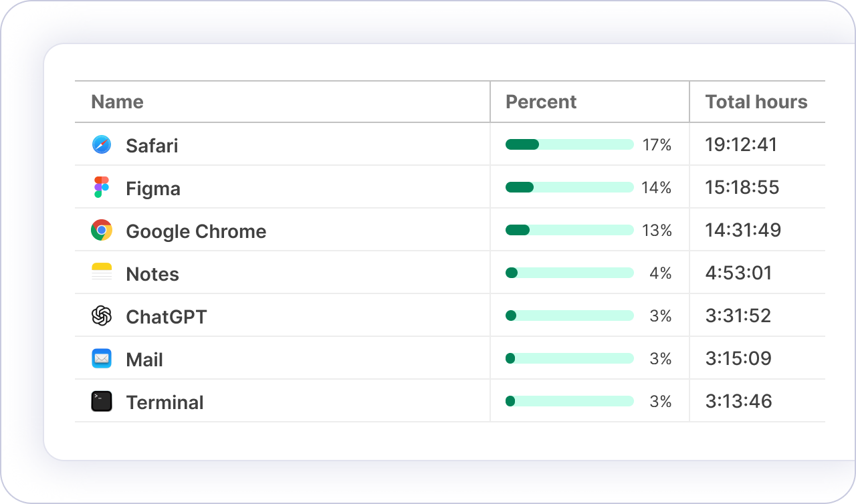856x504 pixels.
Task: Click the Notes 4% progress bar
Action: (569, 273)
